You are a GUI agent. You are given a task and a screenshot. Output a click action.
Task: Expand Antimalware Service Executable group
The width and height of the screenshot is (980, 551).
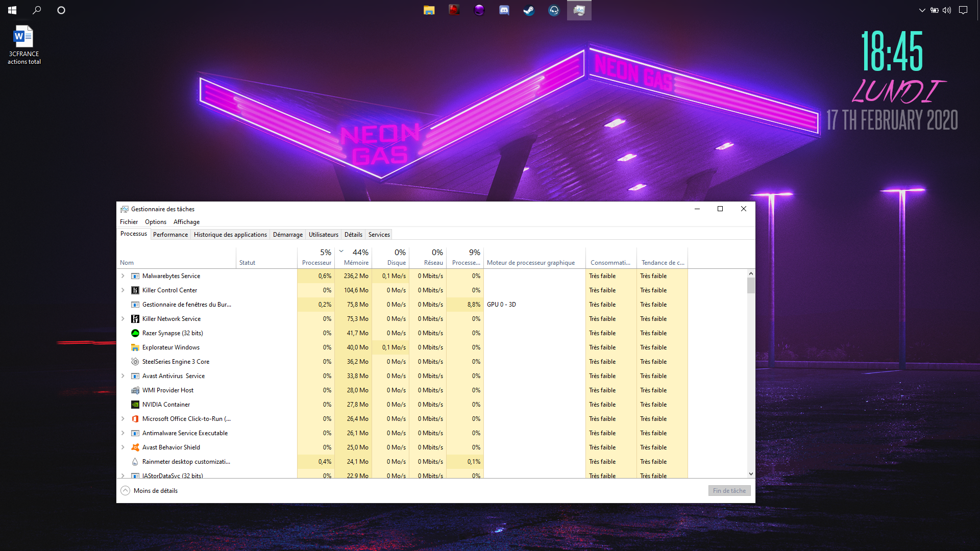123,433
